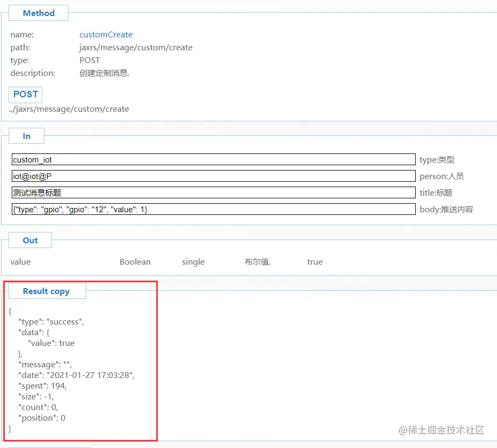Viewport: 497px width, 448px height.
Task: Focus the body input with gpio JSON
Action: [213, 209]
